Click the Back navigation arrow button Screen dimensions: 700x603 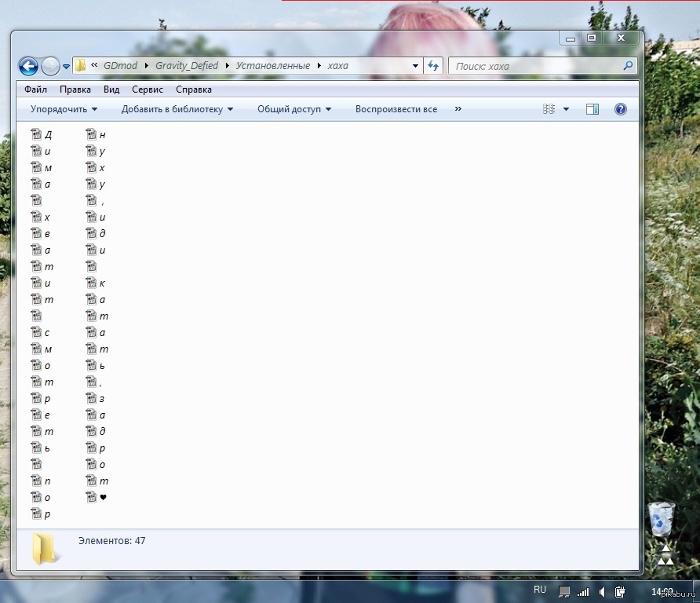pyautogui.click(x=28, y=66)
